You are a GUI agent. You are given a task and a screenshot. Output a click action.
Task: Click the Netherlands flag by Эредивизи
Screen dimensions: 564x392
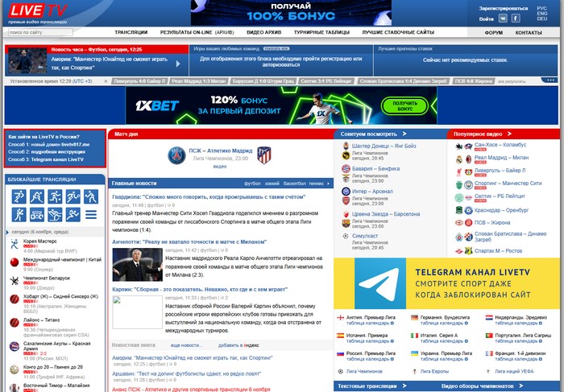click(x=489, y=318)
